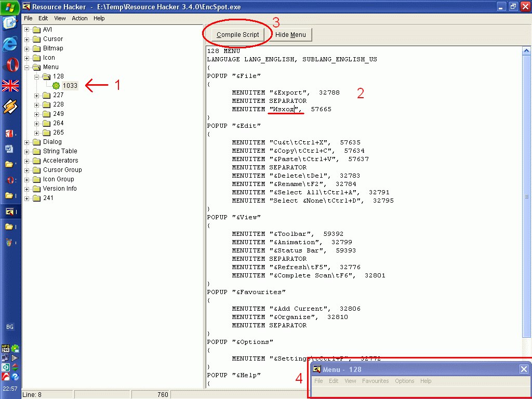Click the quoted "Изход" text in the script
This screenshot has height=399, width=532.
click(284, 109)
